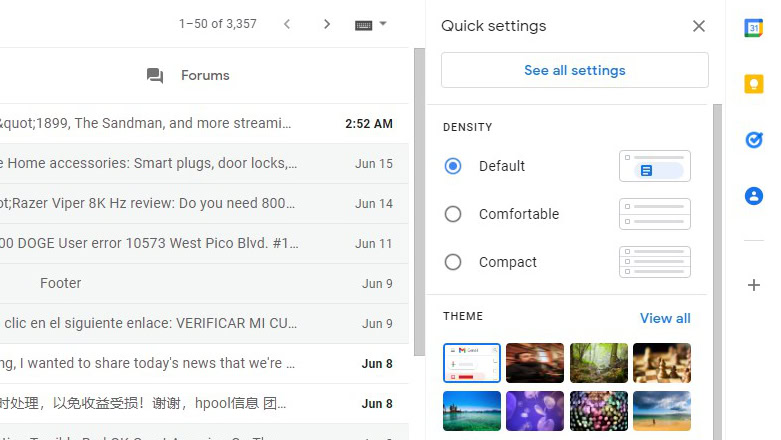Pick the forest path theme thumbnail

pyautogui.click(x=599, y=364)
